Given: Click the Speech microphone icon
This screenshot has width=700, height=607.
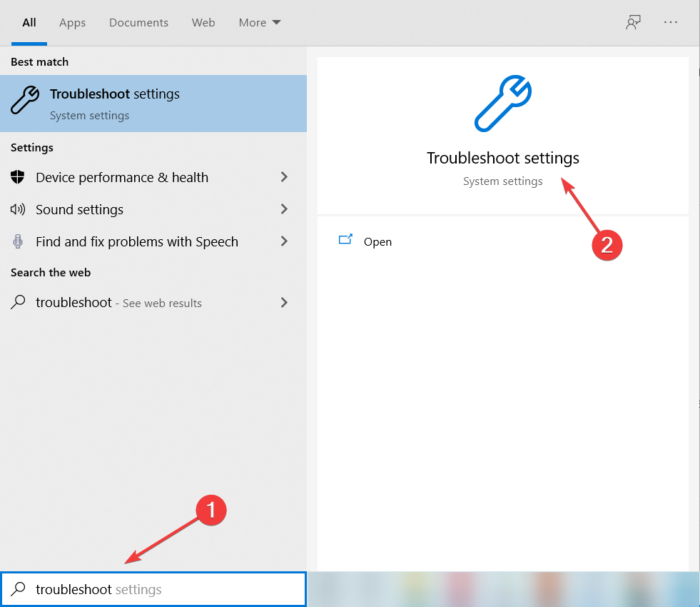Looking at the screenshot, I should (x=20, y=241).
